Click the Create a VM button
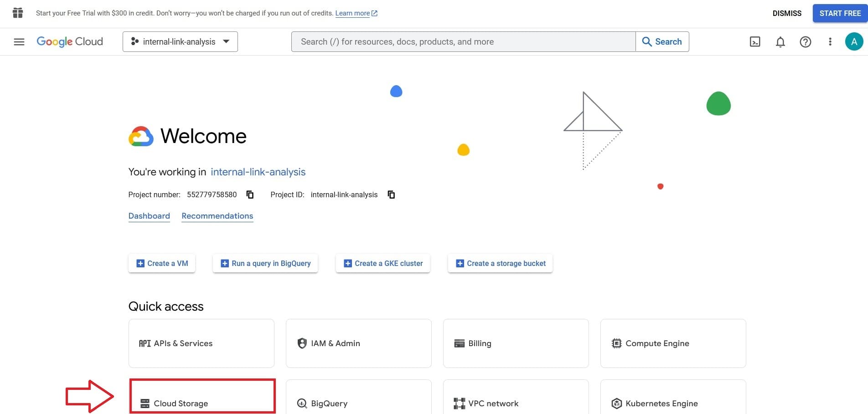 tap(162, 263)
